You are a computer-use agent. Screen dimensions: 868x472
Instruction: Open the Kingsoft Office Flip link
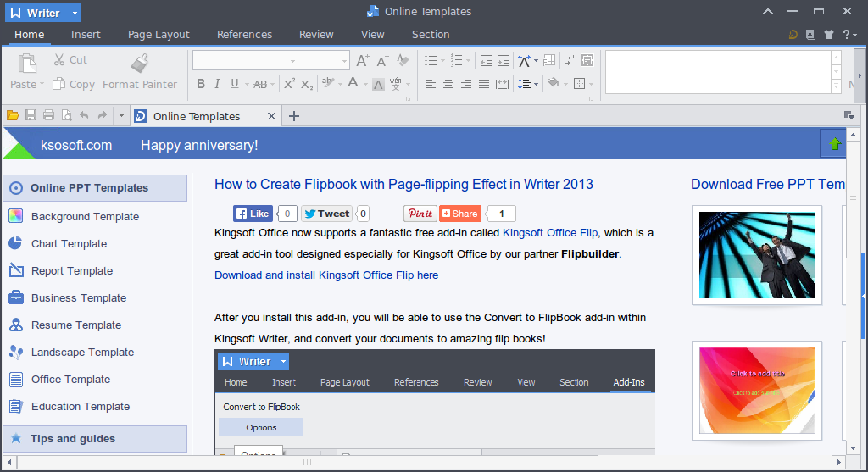tap(550, 233)
